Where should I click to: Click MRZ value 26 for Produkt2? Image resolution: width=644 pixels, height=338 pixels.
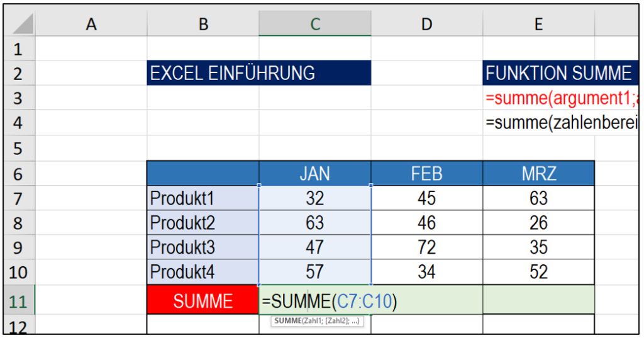[538, 223]
